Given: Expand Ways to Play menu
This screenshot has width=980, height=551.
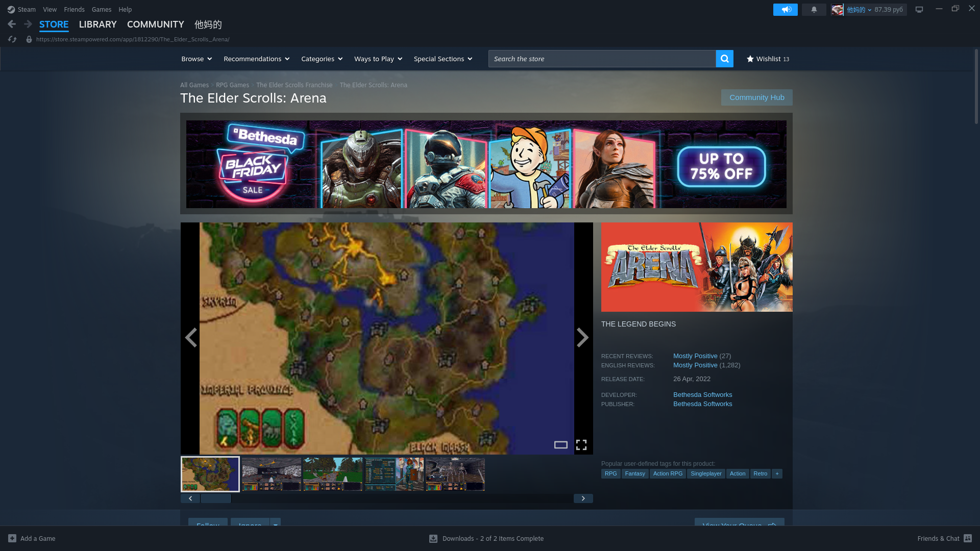Looking at the screenshot, I should (378, 59).
